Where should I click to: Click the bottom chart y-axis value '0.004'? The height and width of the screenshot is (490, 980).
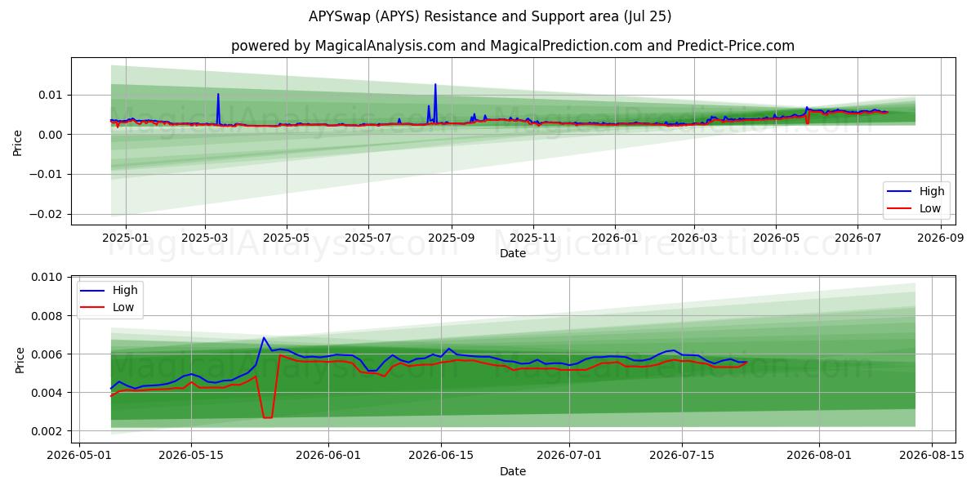coord(49,393)
